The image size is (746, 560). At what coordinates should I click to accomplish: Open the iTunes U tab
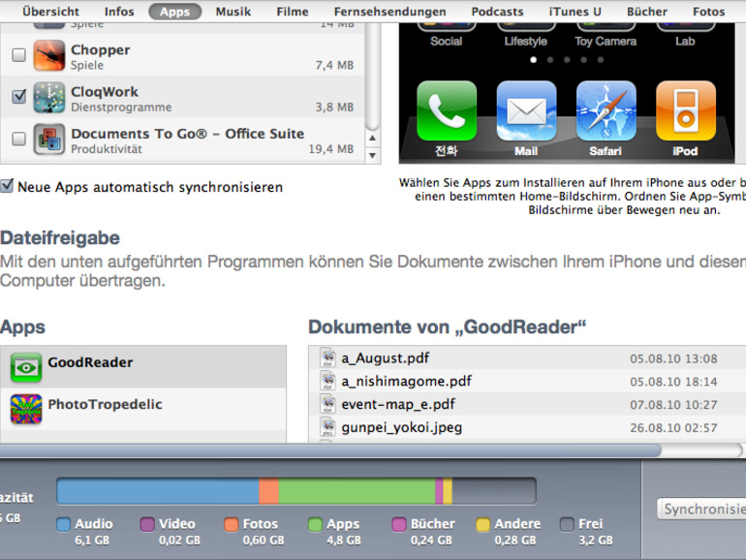(x=575, y=12)
